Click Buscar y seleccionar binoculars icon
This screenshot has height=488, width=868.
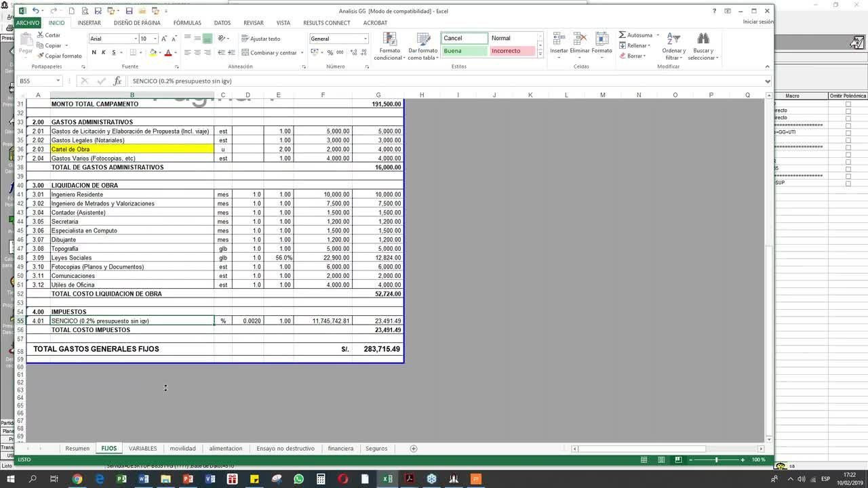tap(703, 39)
